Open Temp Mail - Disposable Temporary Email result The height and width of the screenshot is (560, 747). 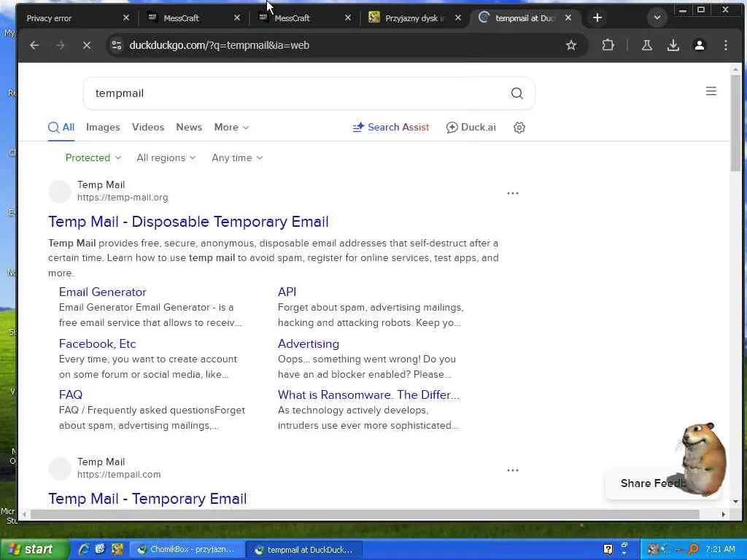coord(188,222)
